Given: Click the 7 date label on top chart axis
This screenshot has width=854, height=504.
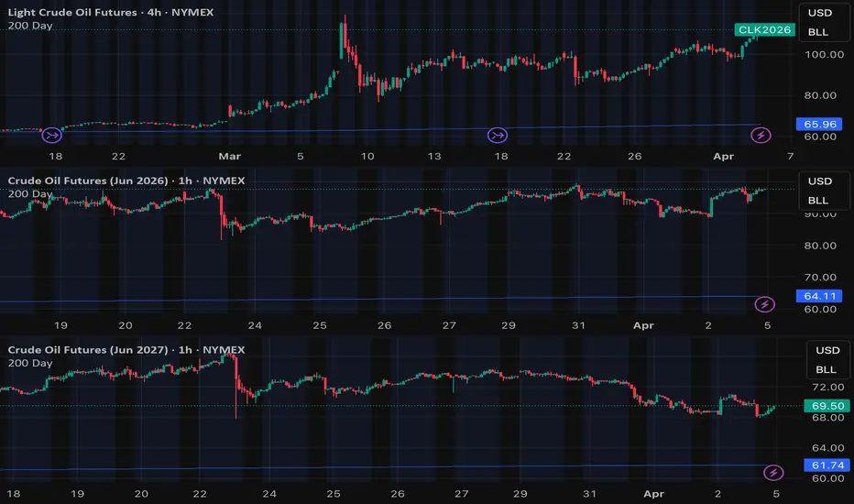Looking at the screenshot, I should tap(790, 157).
